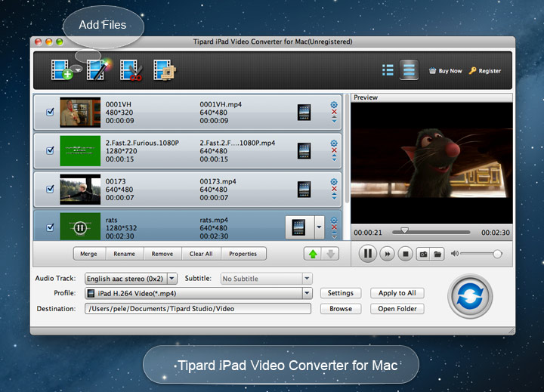The height and width of the screenshot is (392, 544).
Task: Expand profile dropdown arrow in rats row
Action: coord(319,227)
